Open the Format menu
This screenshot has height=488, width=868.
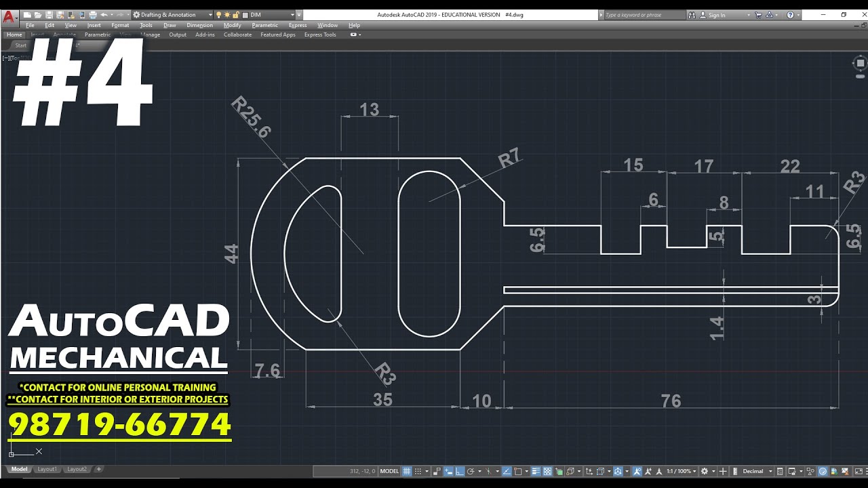click(x=120, y=25)
